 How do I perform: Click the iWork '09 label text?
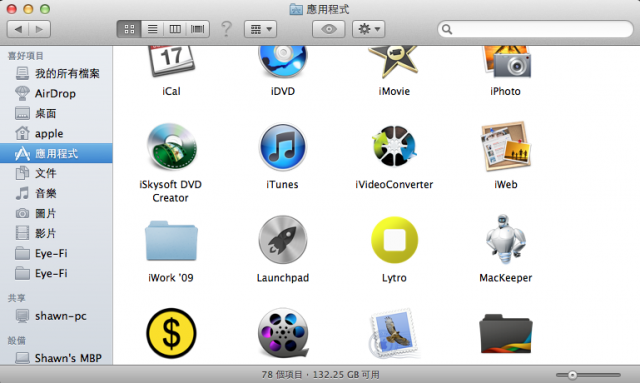tap(171, 278)
